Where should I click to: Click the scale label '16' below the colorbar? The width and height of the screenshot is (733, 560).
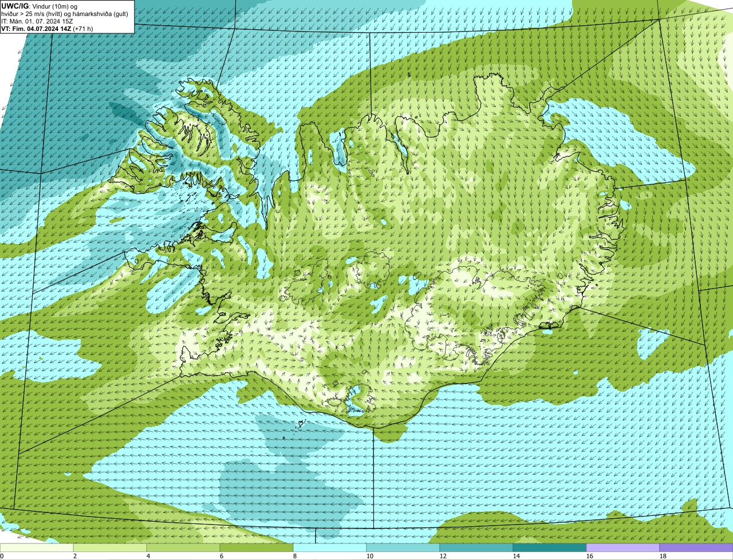[589, 556]
